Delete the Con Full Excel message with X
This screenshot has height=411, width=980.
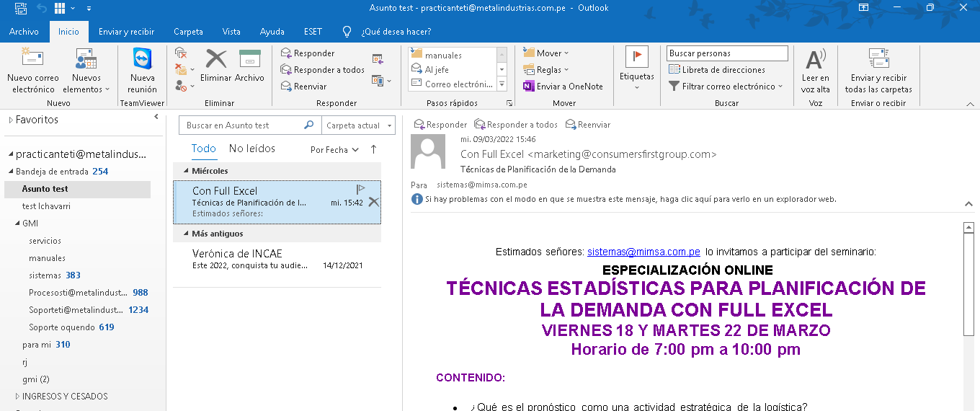pos(373,202)
